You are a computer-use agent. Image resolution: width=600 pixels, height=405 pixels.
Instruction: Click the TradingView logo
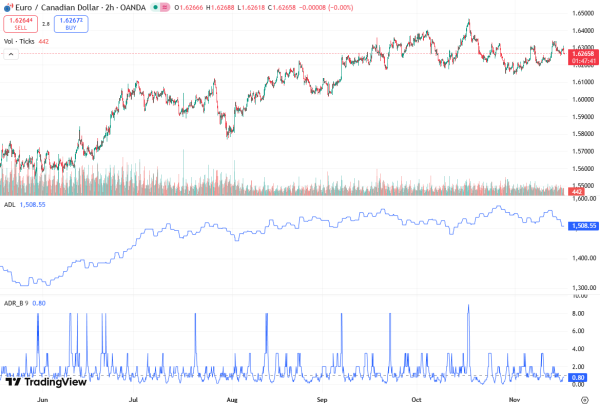[x=45, y=381]
